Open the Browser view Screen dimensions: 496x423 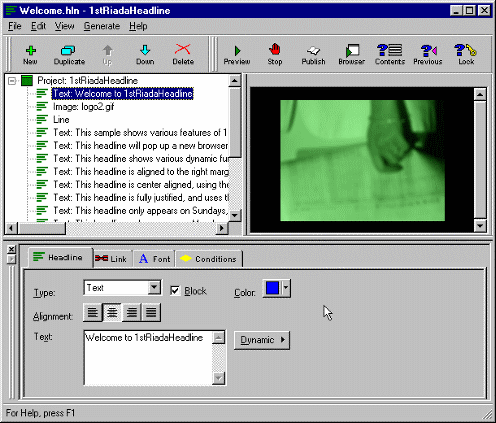click(x=352, y=55)
